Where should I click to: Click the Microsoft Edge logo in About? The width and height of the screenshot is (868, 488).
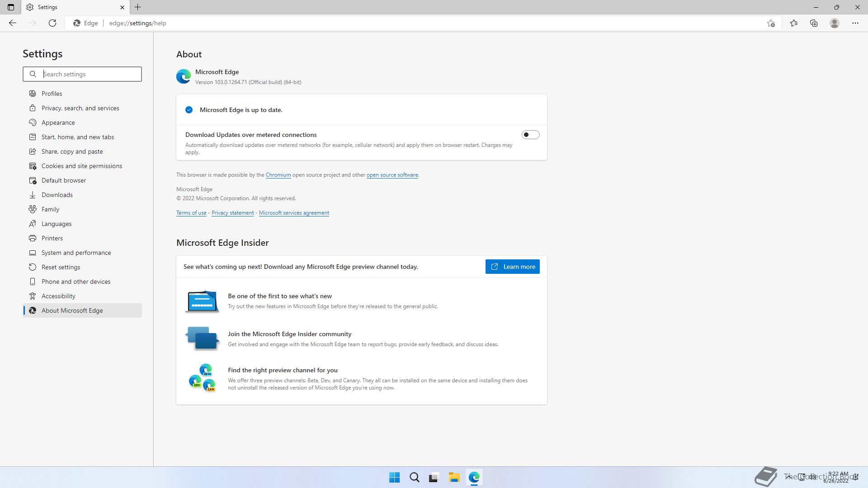pos(184,76)
